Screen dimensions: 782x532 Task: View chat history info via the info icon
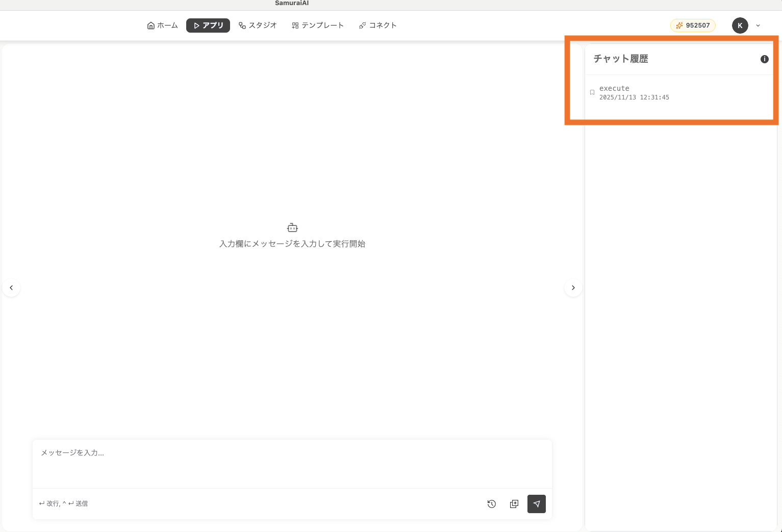point(764,59)
